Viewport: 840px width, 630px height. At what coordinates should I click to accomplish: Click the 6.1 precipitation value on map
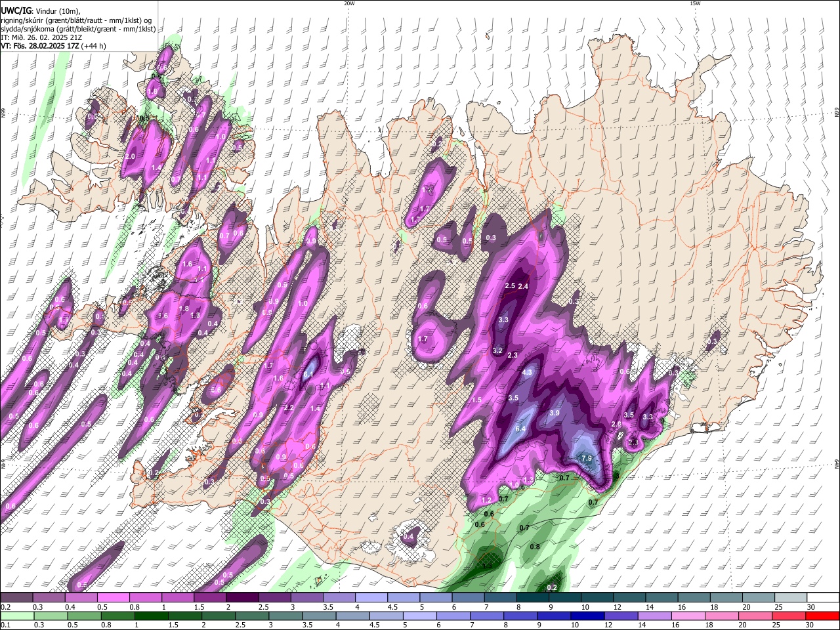point(308,374)
